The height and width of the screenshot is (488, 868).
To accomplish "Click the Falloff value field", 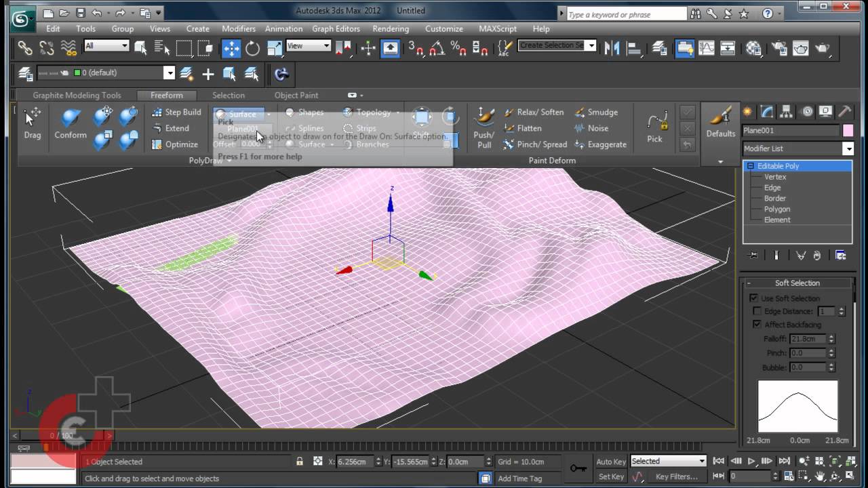I will [x=807, y=339].
